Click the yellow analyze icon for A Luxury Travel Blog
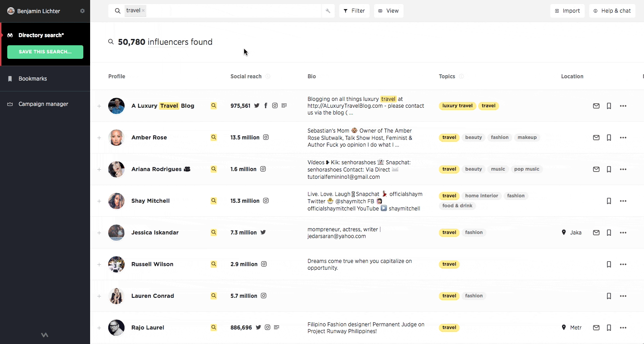This screenshot has height=344, width=644. (213, 105)
